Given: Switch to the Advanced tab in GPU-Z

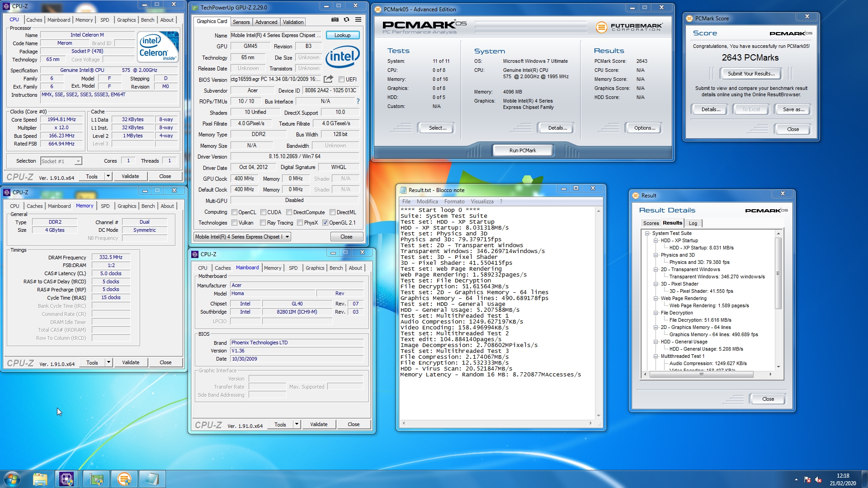Looking at the screenshot, I should pos(266,22).
